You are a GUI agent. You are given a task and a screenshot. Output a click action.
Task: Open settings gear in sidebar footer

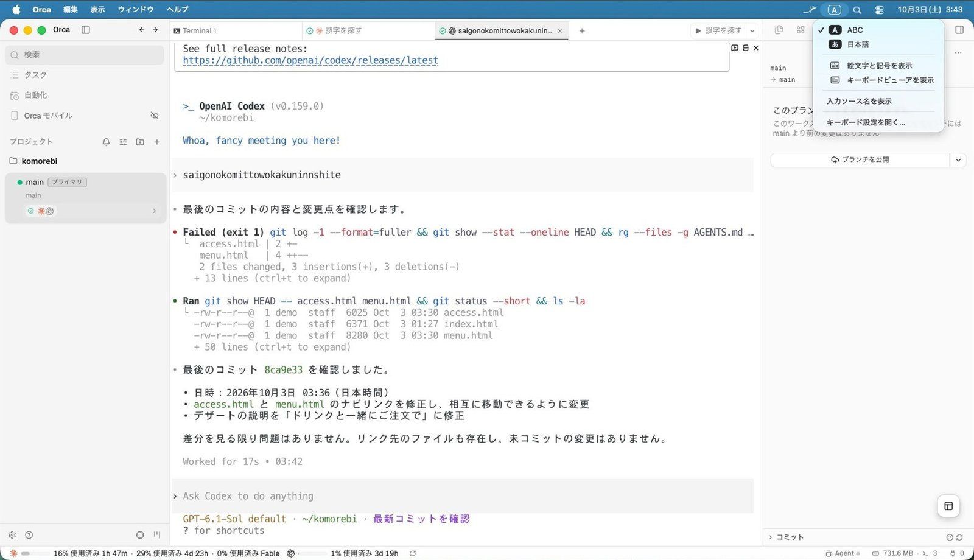pyautogui.click(x=12, y=535)
